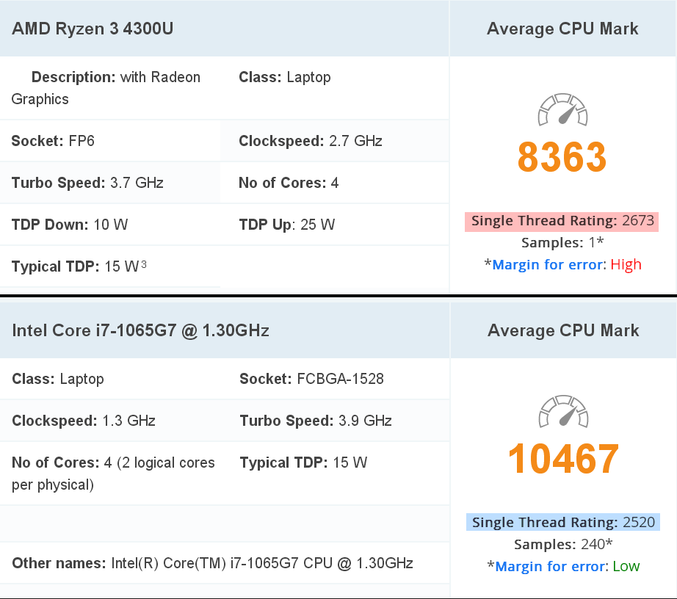Click the AMD Ryzen 3 4300U heading
The height and width of the screenshot is (599, 677).
click(x=93, y=28)
